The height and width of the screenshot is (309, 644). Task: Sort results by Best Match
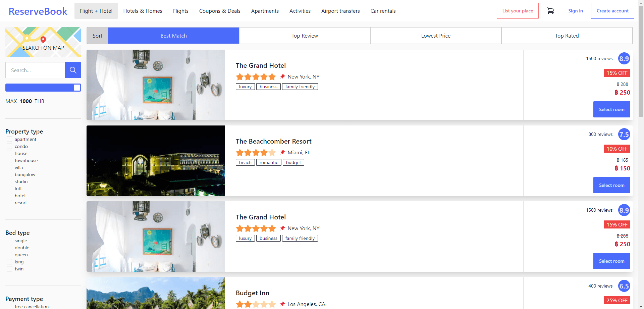click(173, 36)
